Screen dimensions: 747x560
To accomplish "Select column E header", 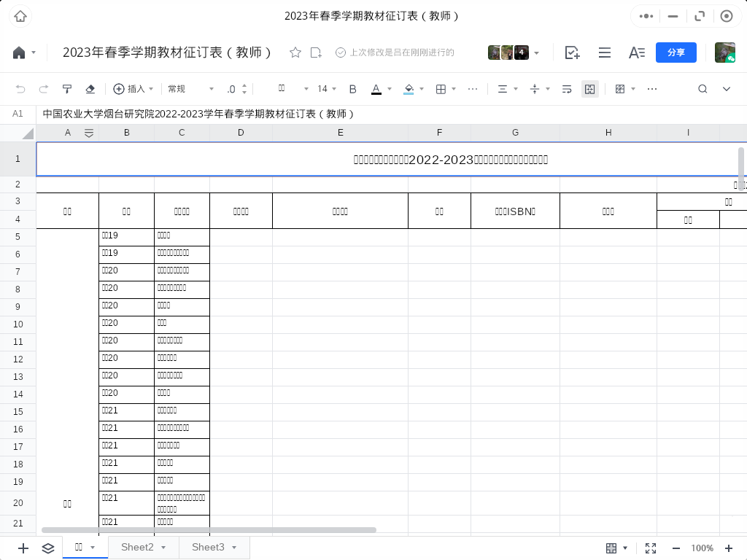I will (340, 133).
